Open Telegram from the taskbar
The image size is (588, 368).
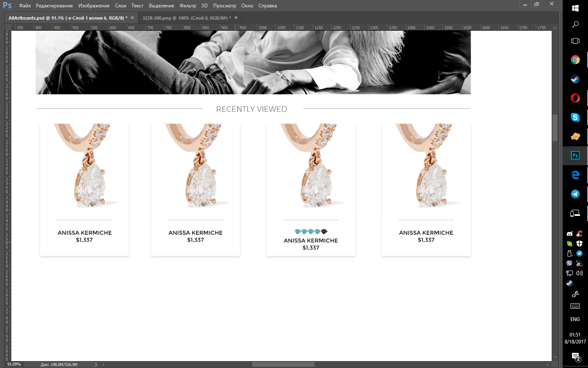pyautogui.click(x=575, y=194)
